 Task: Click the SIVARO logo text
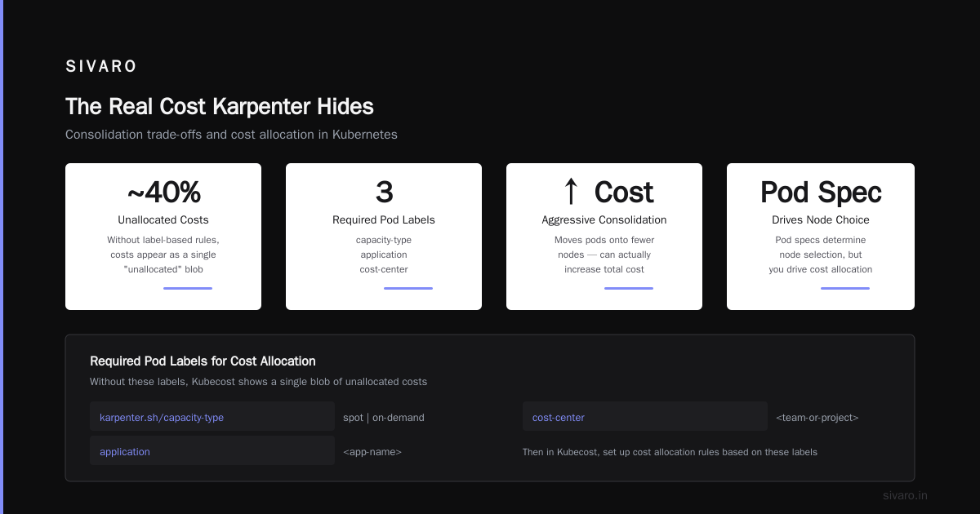pos(101,67)
